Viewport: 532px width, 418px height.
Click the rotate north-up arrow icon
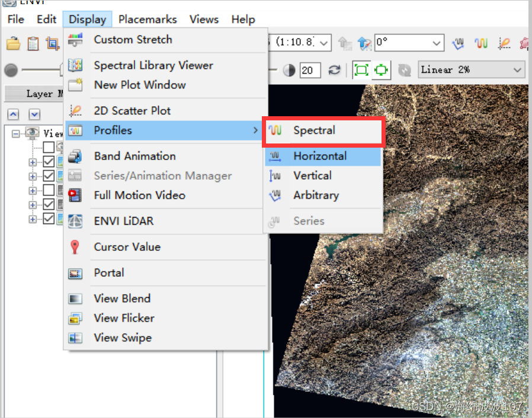[364, 43]
